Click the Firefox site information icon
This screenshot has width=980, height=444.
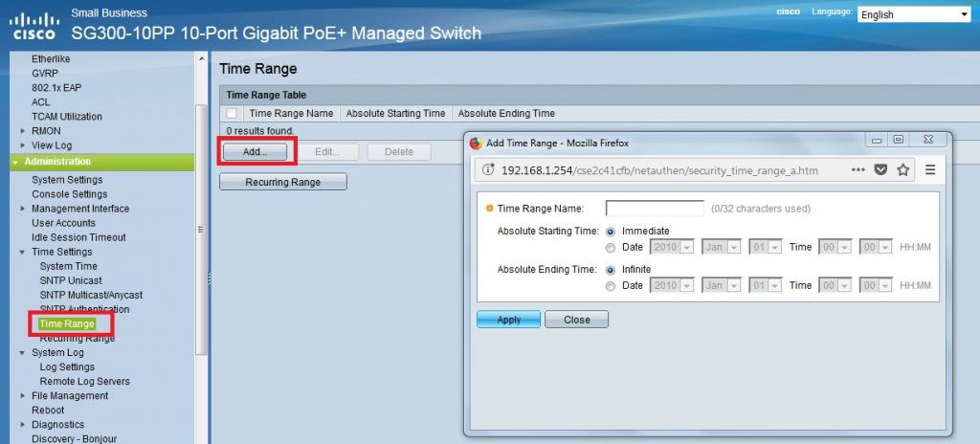tap(489, 170)
